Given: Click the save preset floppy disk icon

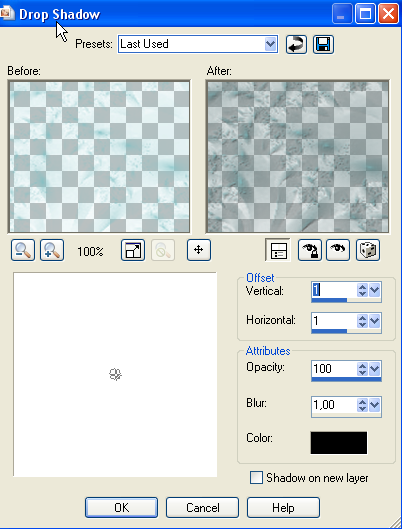Looking at the screenshot, I should tap(323, 45).
